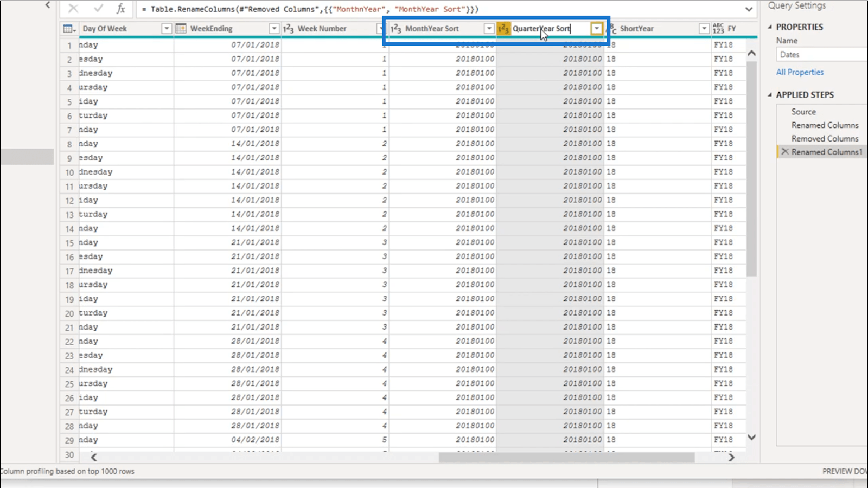Confirm the formula with checkmark icon
Viewport: 868px width, 488px height.
click(98, 9)
